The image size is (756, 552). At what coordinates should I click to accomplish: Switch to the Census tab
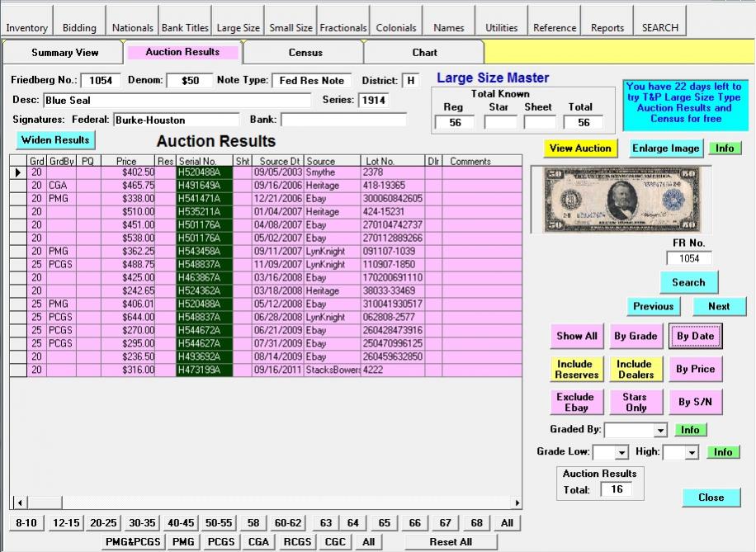point(305,53)
